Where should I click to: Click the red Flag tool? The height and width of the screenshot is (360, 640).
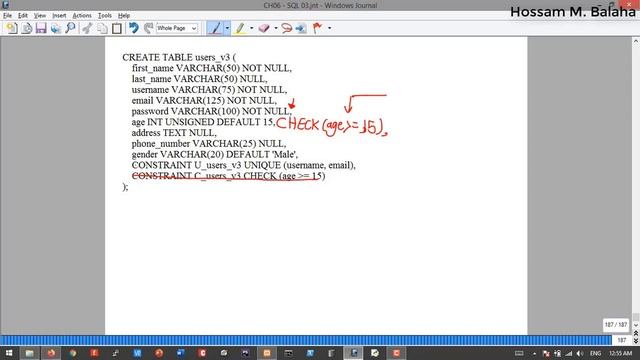[x=317, y=28]
